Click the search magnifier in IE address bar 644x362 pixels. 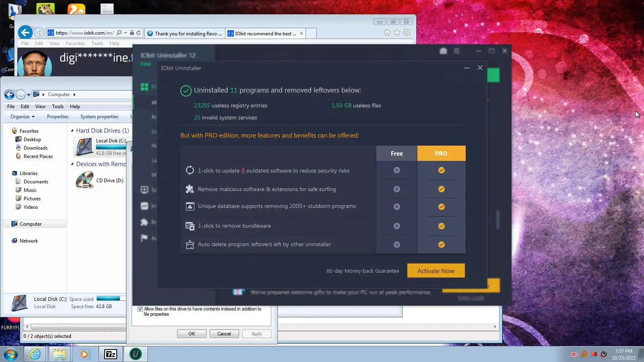[x=119, y=33]
